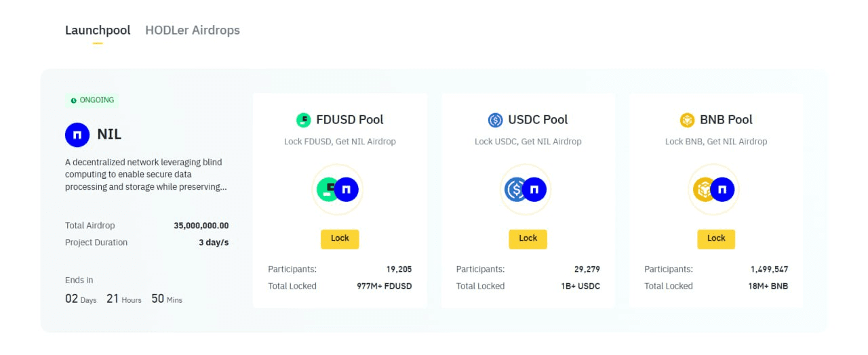Click the FDUSD-NIL paired token graphic

pos(338,190)
